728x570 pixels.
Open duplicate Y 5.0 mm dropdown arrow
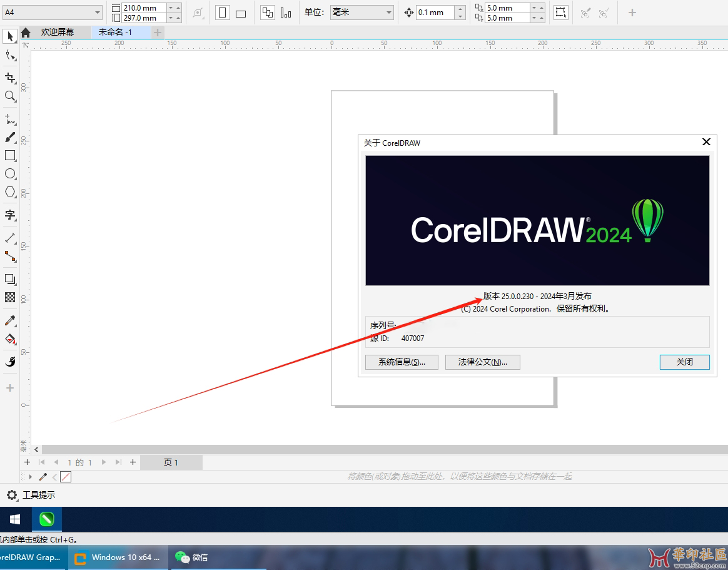(534, 18)
